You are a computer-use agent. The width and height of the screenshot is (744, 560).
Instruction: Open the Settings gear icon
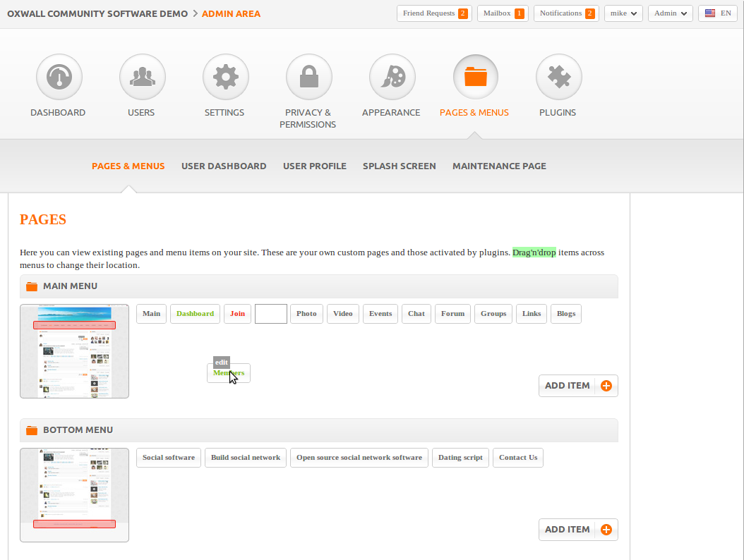[225, 77]
